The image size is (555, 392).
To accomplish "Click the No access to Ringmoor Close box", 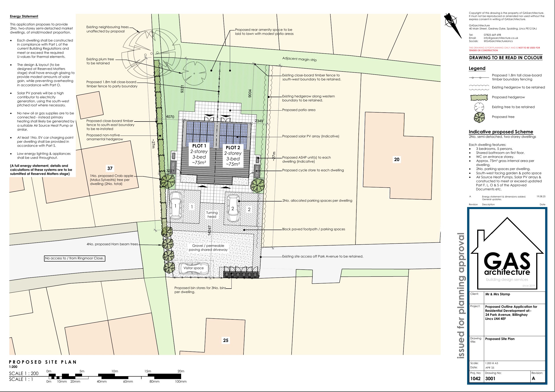I will click(74, 258).
